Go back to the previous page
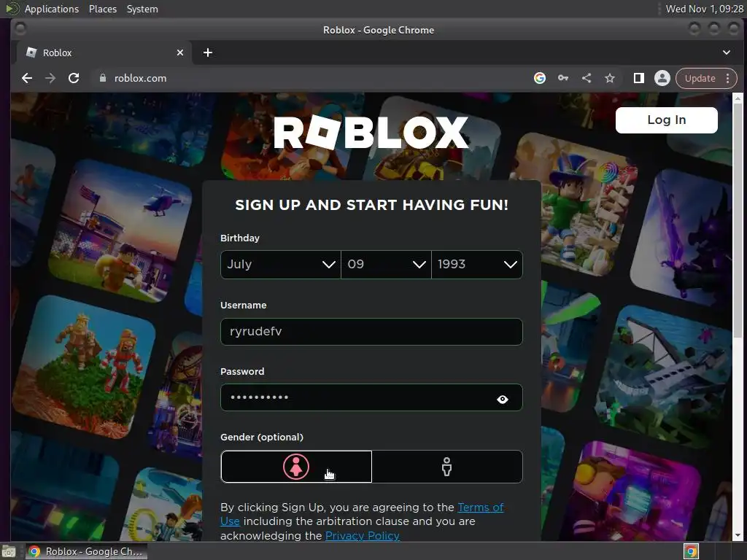 tap(27, 78)
